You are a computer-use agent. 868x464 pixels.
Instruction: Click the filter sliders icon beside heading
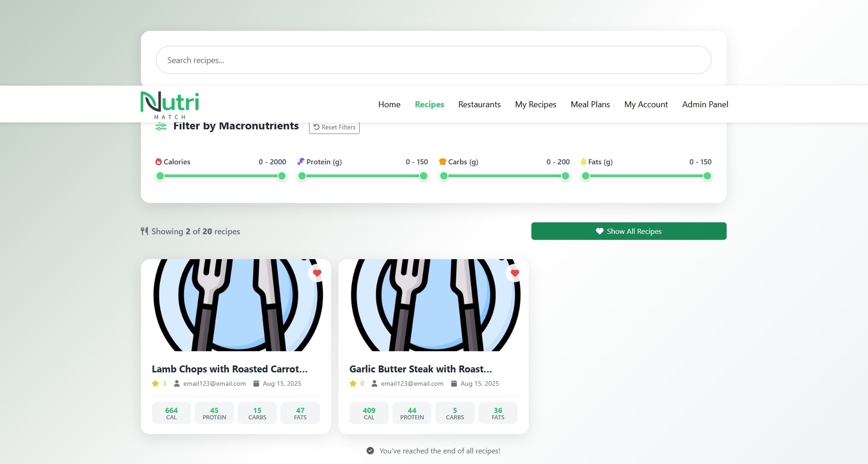161,127
